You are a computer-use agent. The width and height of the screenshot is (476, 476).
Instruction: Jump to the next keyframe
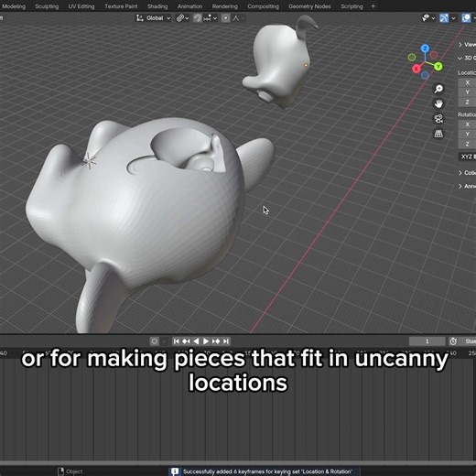(216, 341)
